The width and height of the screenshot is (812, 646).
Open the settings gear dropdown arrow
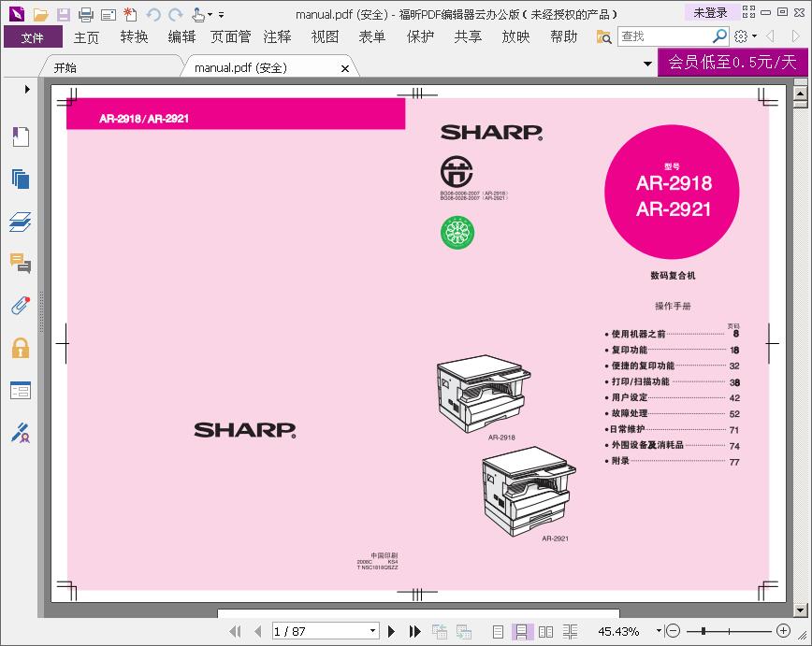754,36
